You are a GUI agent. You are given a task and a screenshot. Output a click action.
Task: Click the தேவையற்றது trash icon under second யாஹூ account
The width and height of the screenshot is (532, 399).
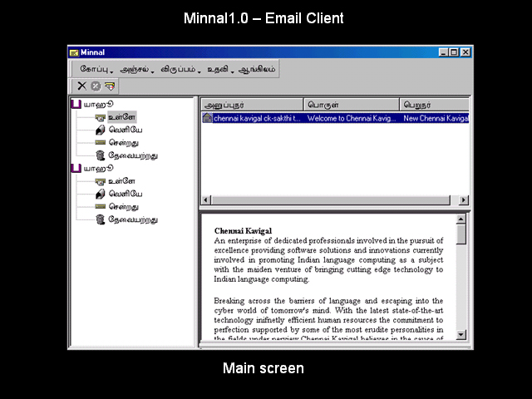pyautogui.click(x=100, y=219)
